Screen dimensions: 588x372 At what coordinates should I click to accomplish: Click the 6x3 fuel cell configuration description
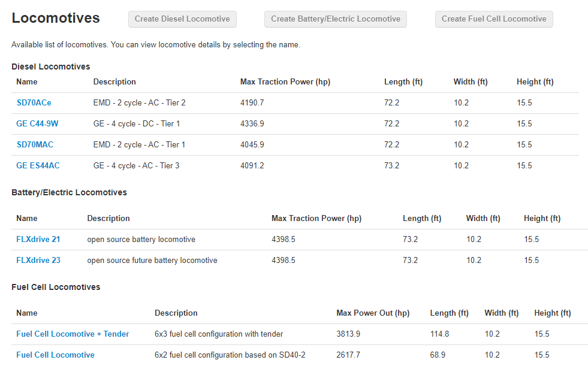click(x=219, y=334)
